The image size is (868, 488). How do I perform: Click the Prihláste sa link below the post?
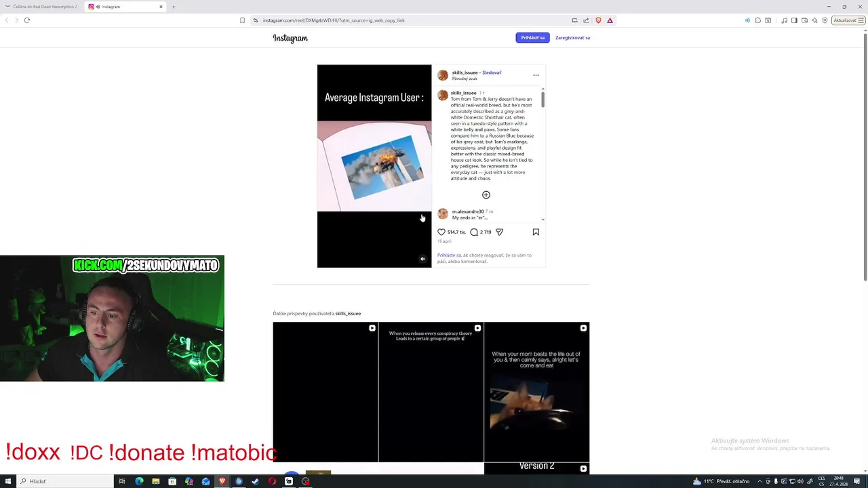(449, 256)
